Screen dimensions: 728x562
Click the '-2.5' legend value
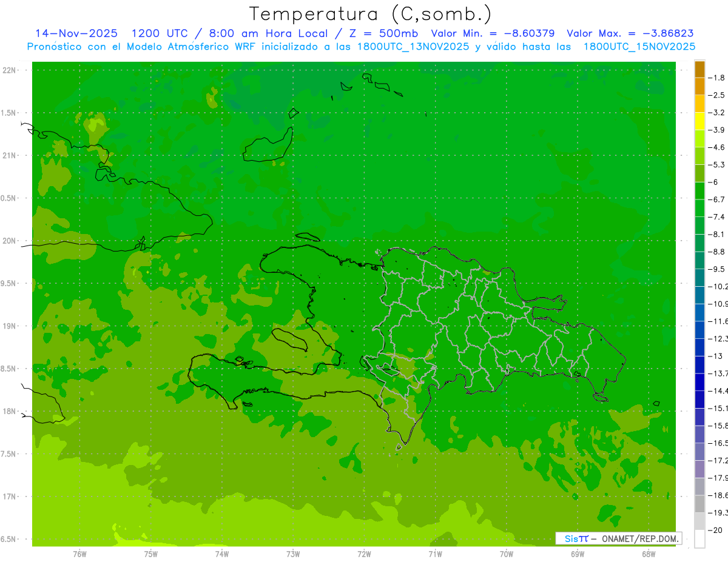coord(716,95)
